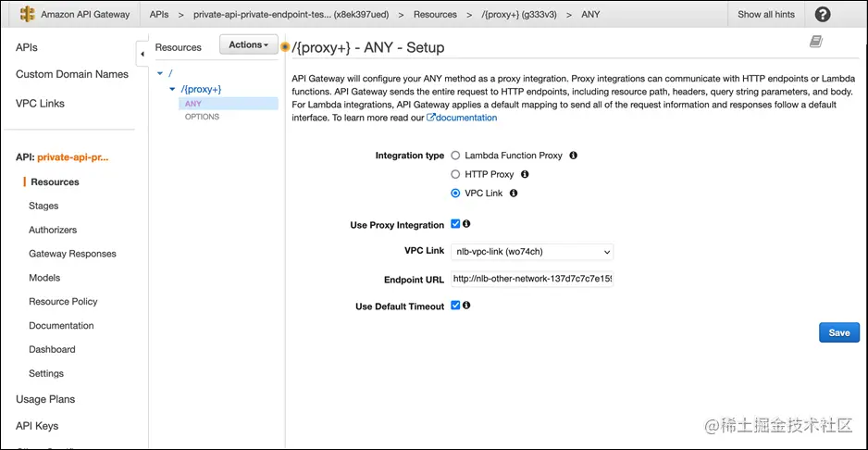
Task: Open the VPC Link selection dropdown
Action: point(532,252)
